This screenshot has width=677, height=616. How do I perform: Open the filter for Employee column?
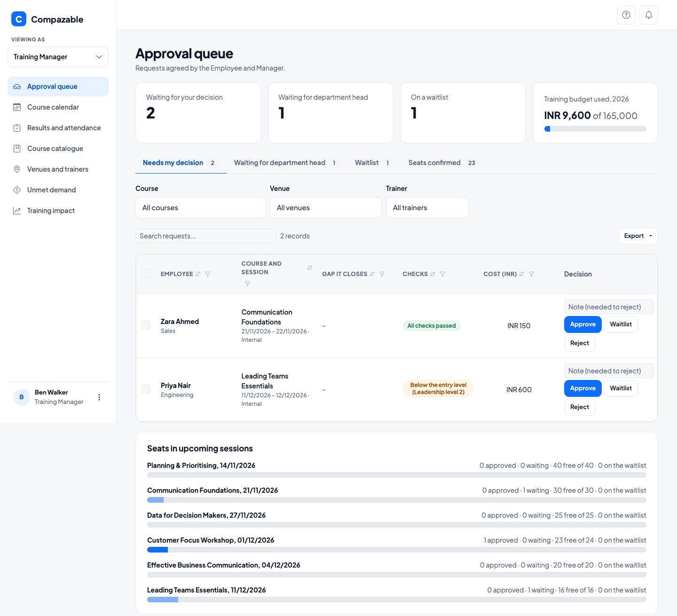pyautogui.click(x=208, y=274)
